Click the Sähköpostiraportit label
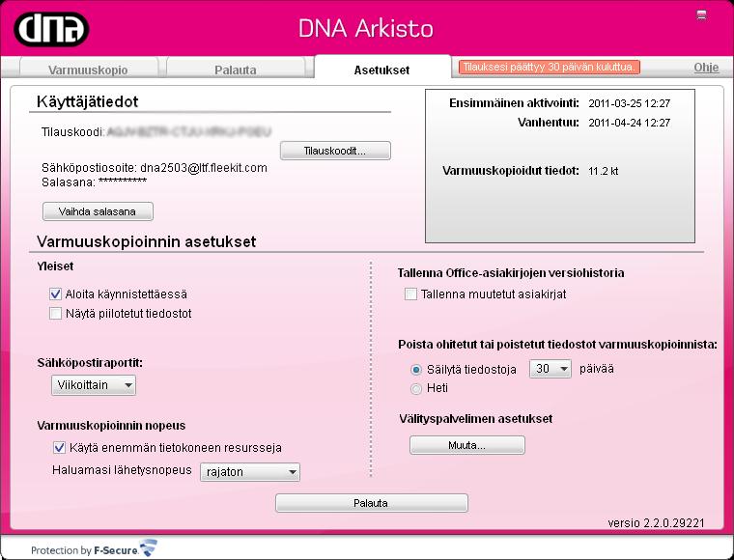Image resolution: width=734 pixels, height=560 pixels. [91, 363]
